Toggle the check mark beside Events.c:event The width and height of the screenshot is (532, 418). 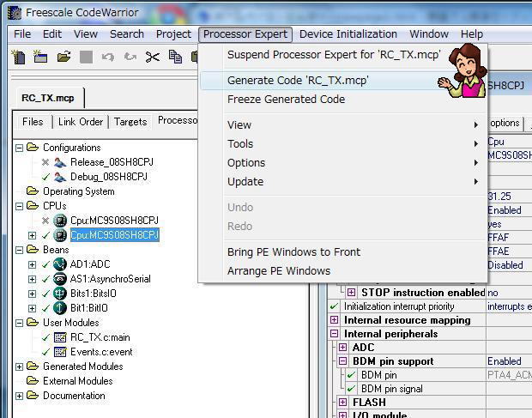click(45, 352)
